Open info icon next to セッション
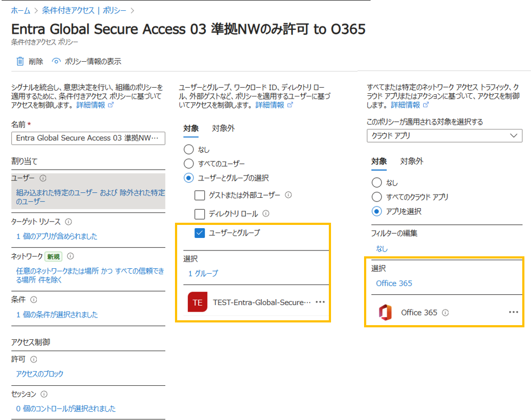The width and height of the screenshot is (532, 420). pyautogui.click(x=44, y=394)
